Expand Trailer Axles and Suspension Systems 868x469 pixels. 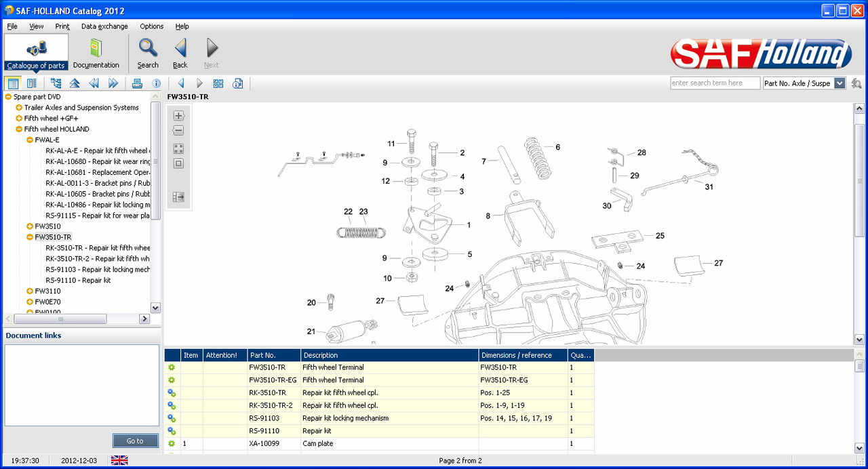(x=19, y=108)
